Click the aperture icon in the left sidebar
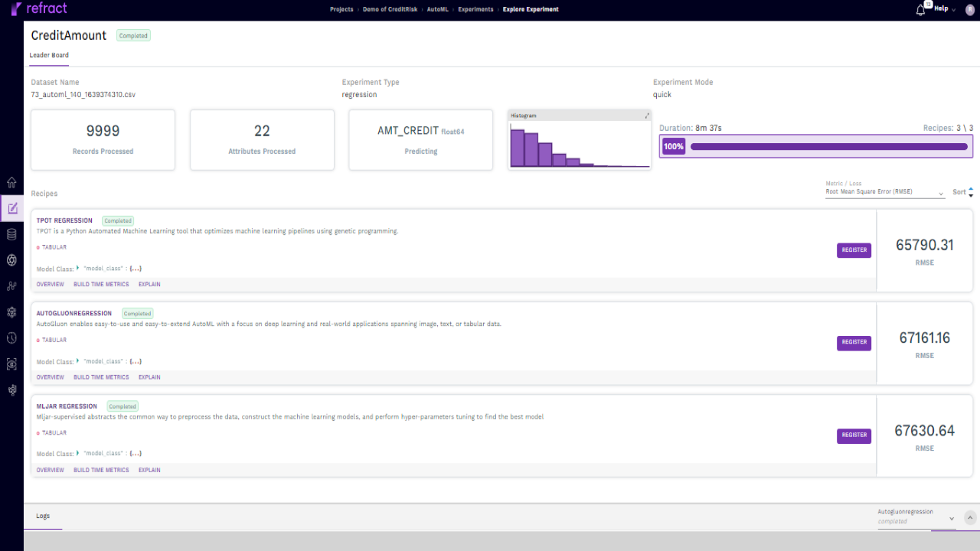980x551 pixels. coord(11,259)
